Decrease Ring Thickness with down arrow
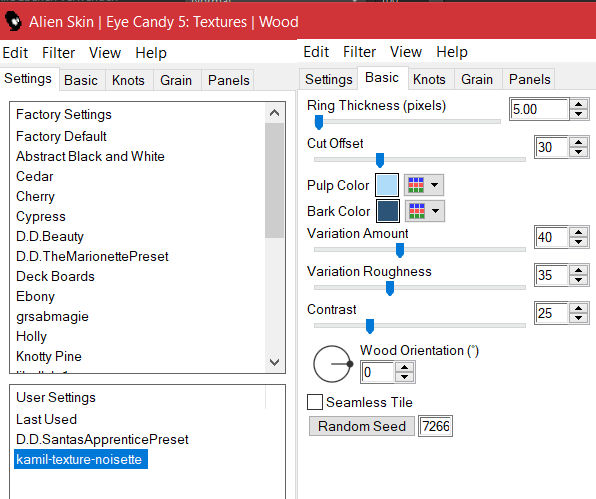Image resolution: width=596 pixels, height=499 pixels. click(579, 114)
